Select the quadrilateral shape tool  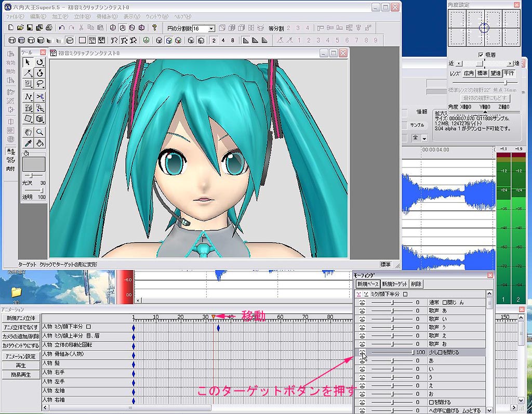tap(28, 119)
